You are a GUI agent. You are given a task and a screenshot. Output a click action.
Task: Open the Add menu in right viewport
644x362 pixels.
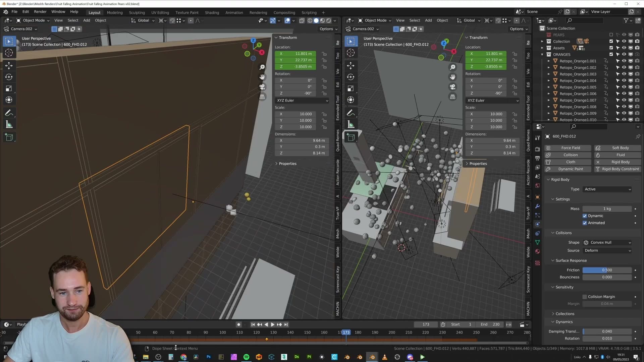pos(428,20)
